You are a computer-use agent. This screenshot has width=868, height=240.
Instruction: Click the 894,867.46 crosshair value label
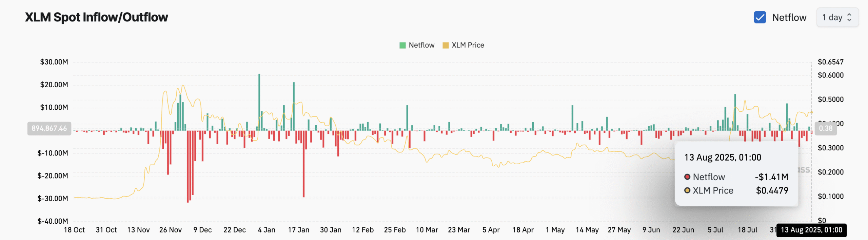tap(49, 128)
